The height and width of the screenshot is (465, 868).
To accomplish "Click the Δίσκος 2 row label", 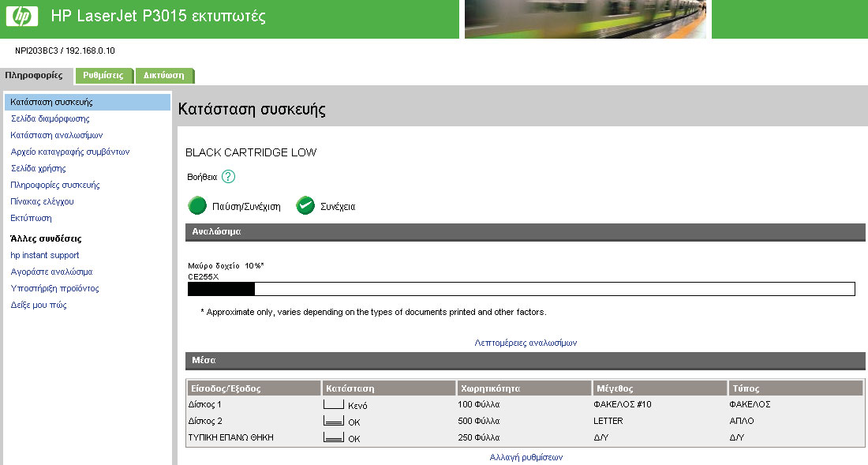I will (x=205, y=421).
